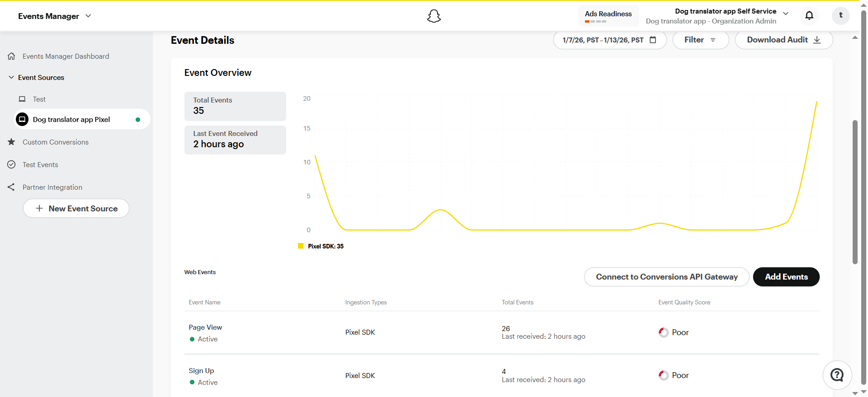
Task: Open the Page View event row
Action: (502, 332)
